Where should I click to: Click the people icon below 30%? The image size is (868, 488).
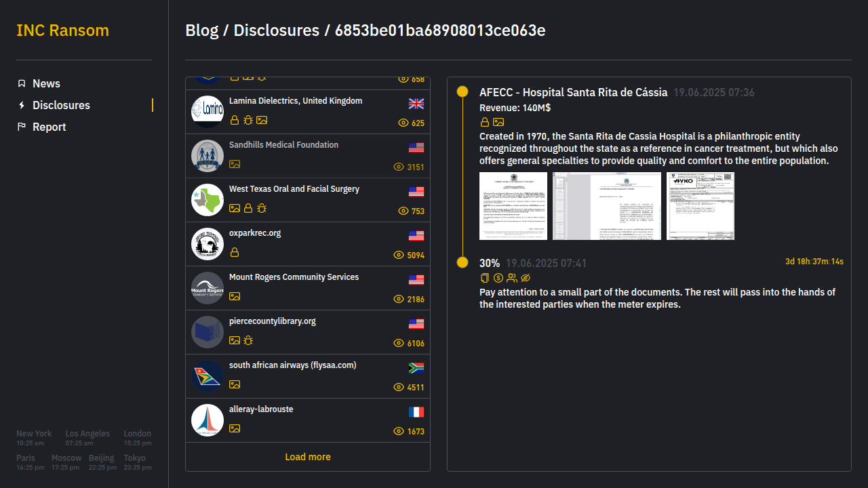pyautogui.click(x=512, y=278)
